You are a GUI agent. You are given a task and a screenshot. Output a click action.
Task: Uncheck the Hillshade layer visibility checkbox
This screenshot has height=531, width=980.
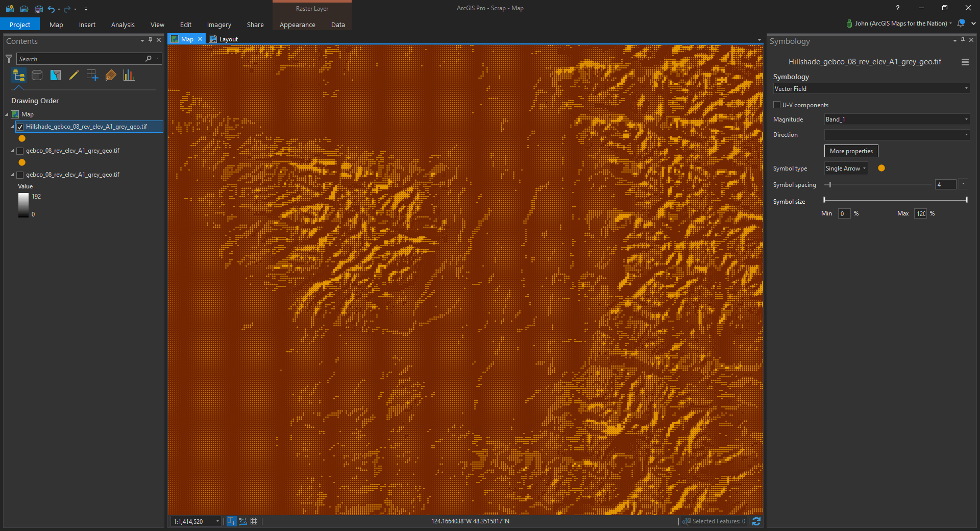(20, 127)
